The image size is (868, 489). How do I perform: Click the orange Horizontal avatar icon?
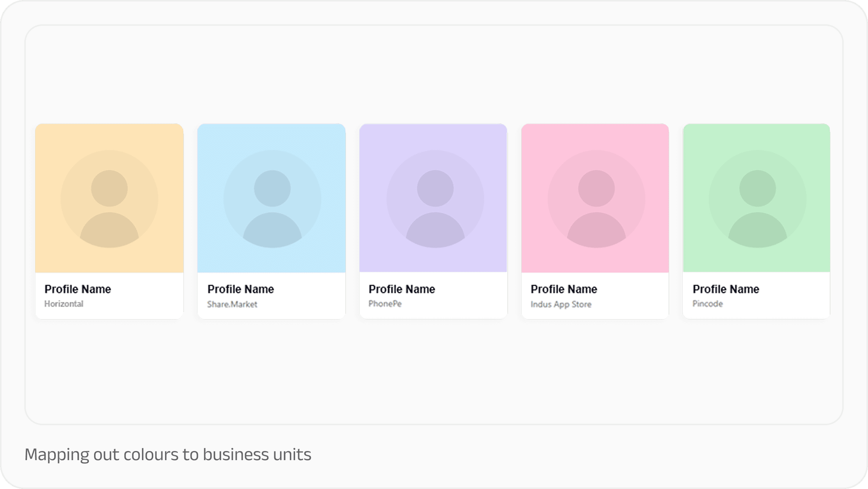pos(109,199)
